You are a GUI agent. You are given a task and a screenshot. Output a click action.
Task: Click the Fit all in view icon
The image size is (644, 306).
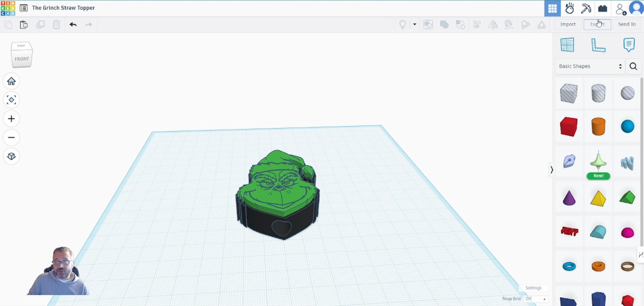(x=11, y=100)
